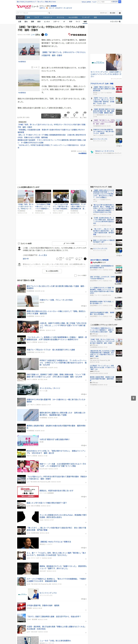
Task: Click the scroll-to-top arrow button
Action: pos(133,398)
